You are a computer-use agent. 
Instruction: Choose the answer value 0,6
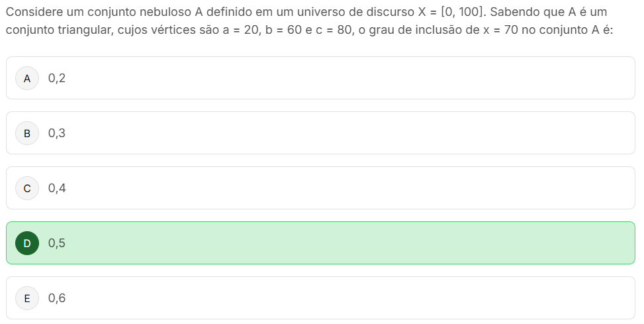point(57,298)
